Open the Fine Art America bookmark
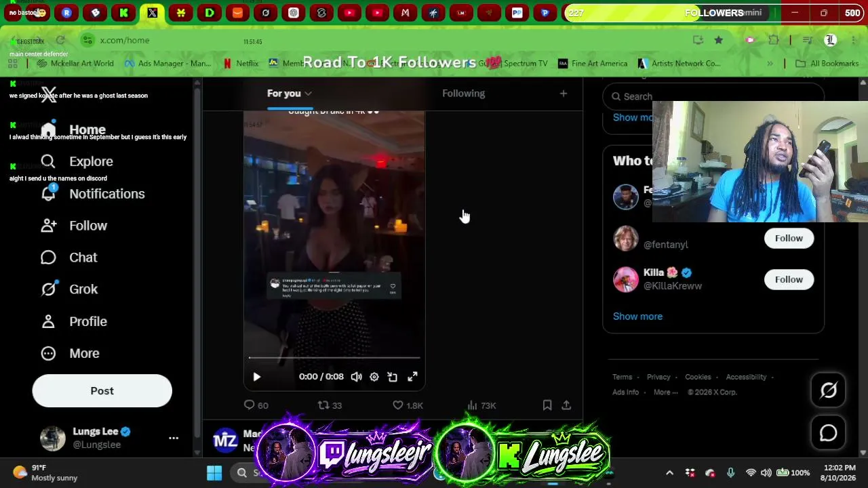 [593, 63]
